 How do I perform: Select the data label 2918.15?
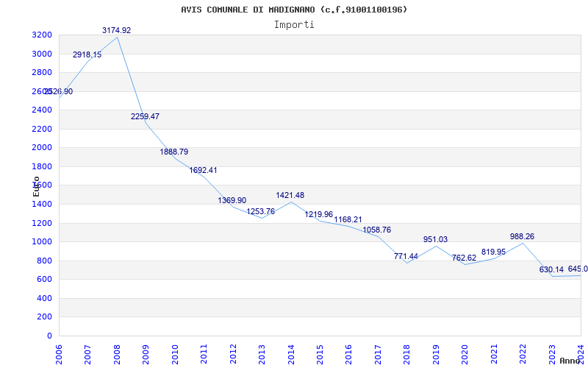click(87, 54)
